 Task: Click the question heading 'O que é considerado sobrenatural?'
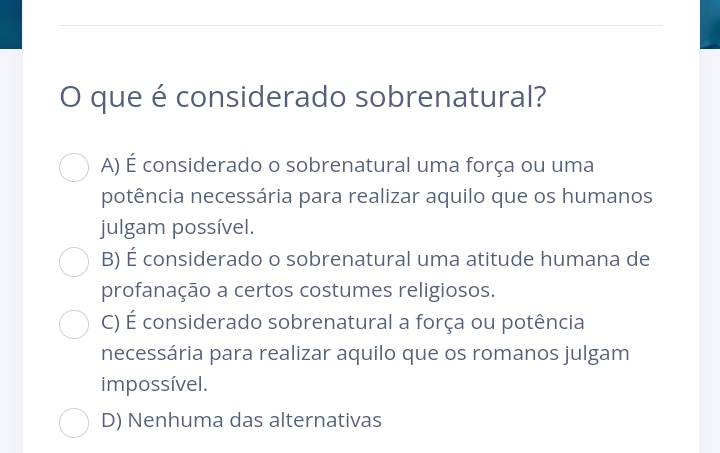[303, 97]
